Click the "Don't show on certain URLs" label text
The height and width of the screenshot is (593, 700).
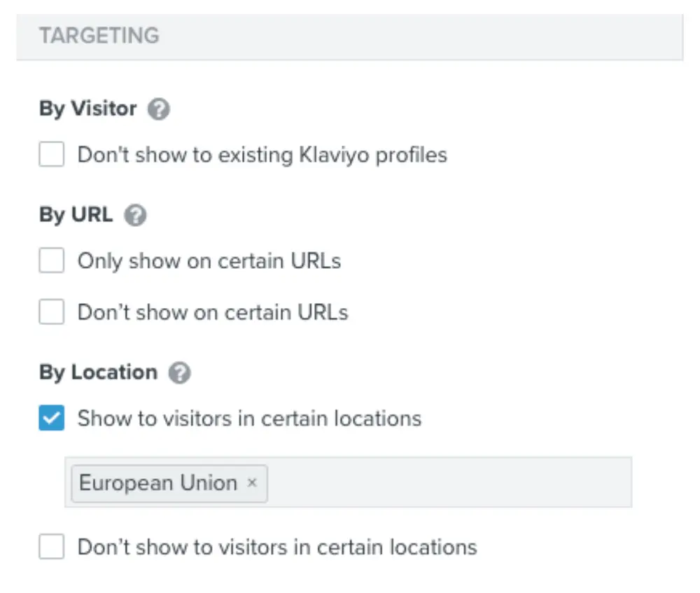tap(212, 312)
